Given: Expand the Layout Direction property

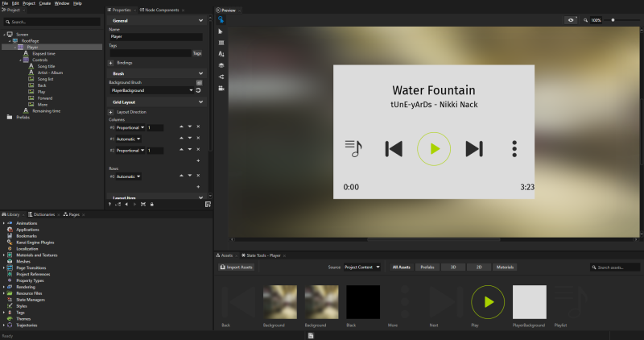Looking at the screenshot, I should click(112, 112).
